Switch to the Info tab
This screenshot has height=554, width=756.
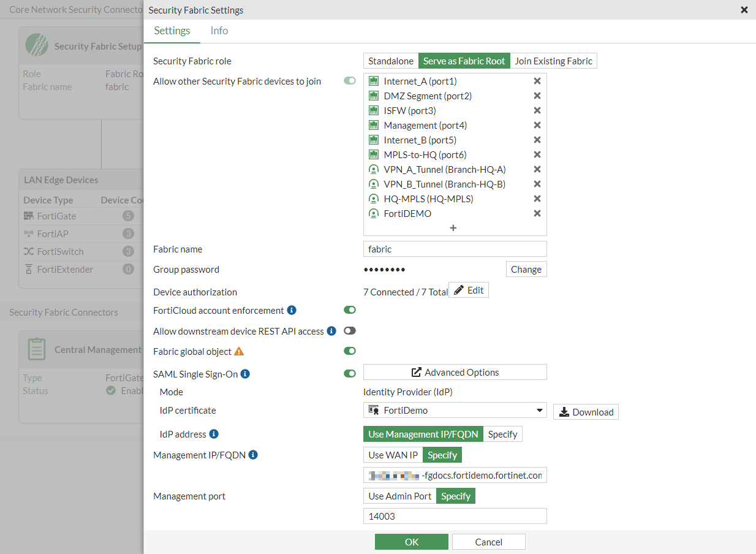pyautogui.click(x=219, y=31)
